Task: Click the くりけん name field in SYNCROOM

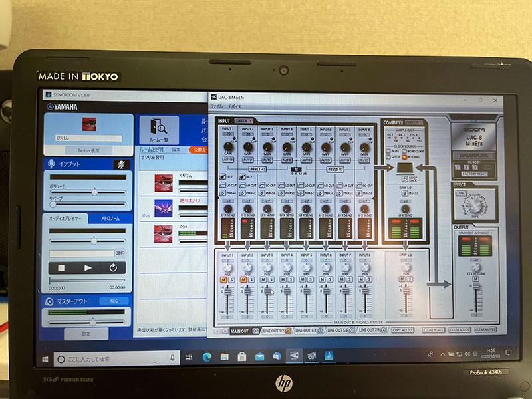Action: click(x=88, y=138)
